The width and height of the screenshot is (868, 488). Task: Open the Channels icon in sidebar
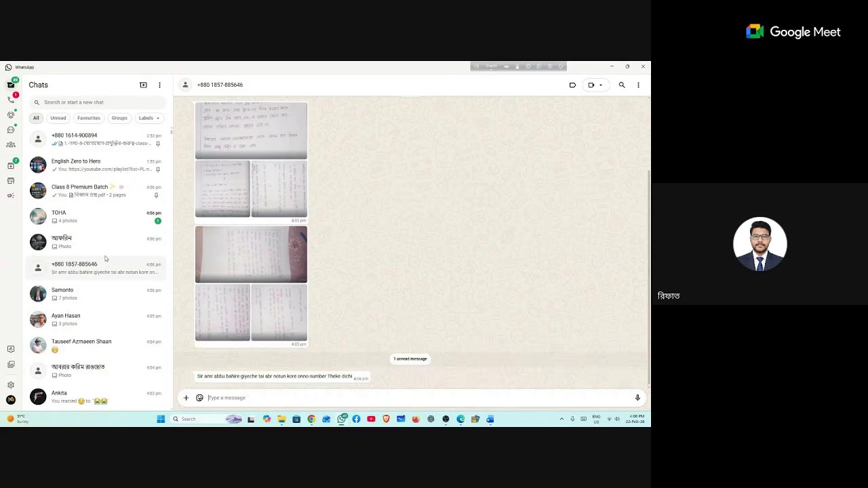pos(11,129)
